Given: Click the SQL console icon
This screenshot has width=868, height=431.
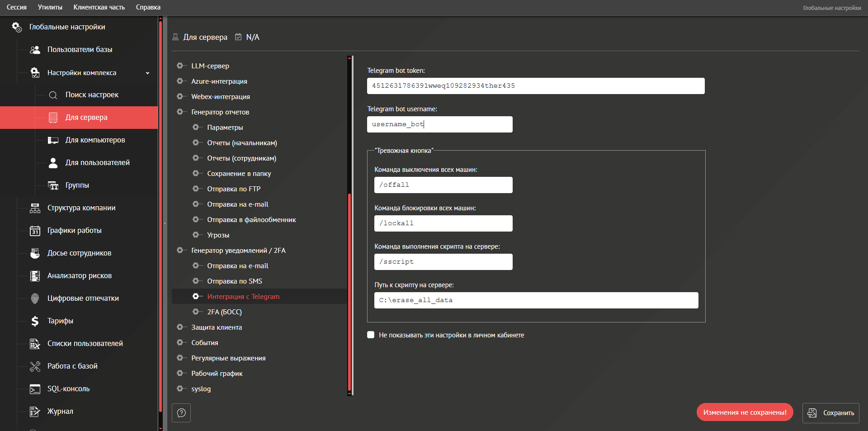Looking at the screenshot, I should point(35,389).
